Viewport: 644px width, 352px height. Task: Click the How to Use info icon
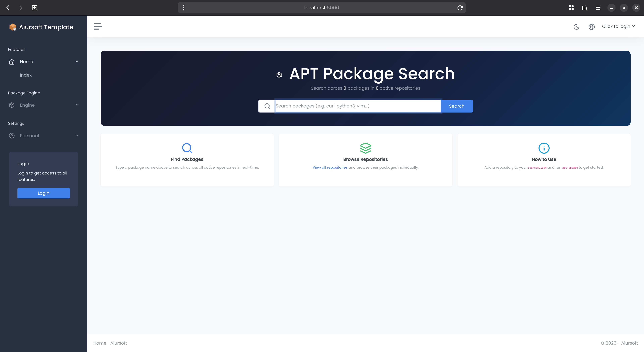pyautogui.click(x=544, y=148)
